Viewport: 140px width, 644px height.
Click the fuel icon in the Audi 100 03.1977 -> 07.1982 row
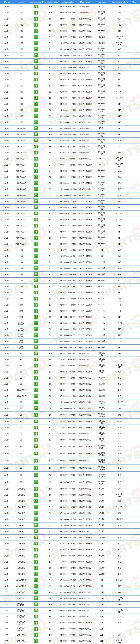click(x=36, y=37)
